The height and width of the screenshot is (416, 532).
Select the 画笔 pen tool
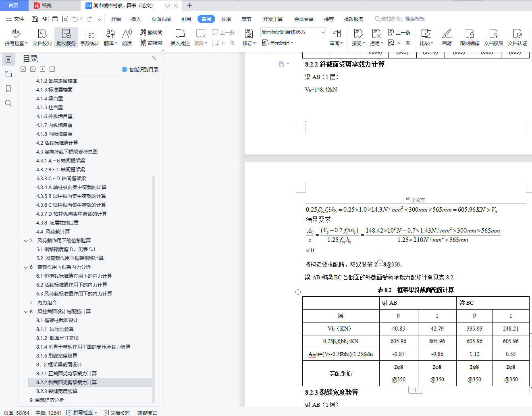coord(447,37)
